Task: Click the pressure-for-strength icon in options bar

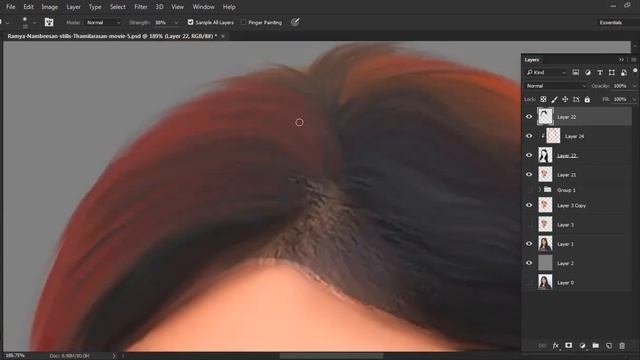Action: click(x=295, y=22)
